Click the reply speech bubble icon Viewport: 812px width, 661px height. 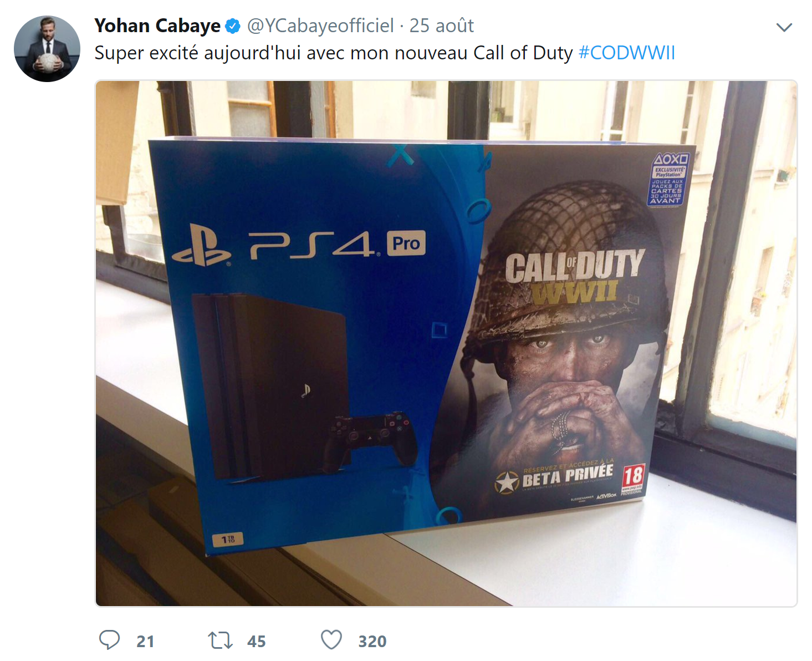click(x=109, y=640)
